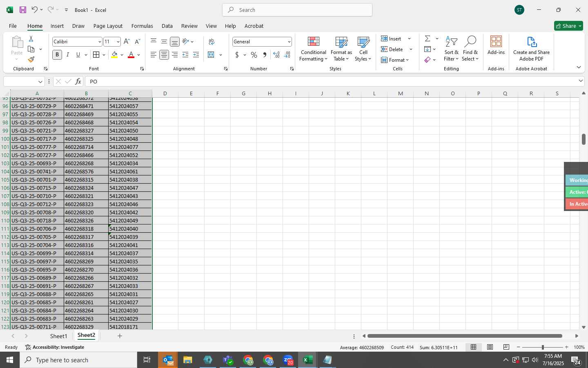The image size is (588, 368).
Task: Open Conditional Formatting dropdown
Action: 313,49
